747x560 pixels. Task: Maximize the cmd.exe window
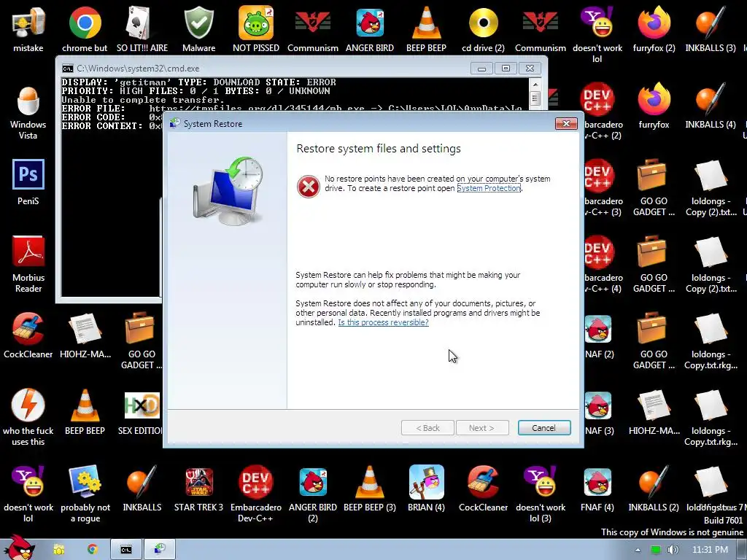pos(506,69)
